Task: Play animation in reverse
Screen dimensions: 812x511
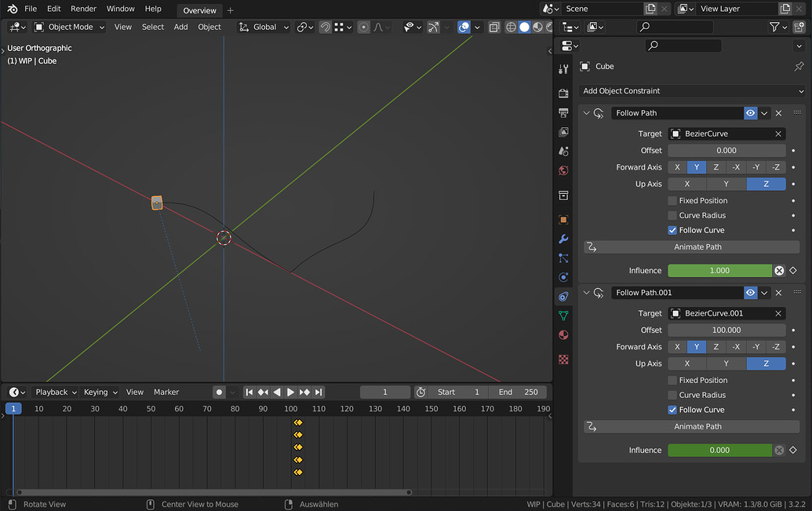Action: [x=277, y=392]
